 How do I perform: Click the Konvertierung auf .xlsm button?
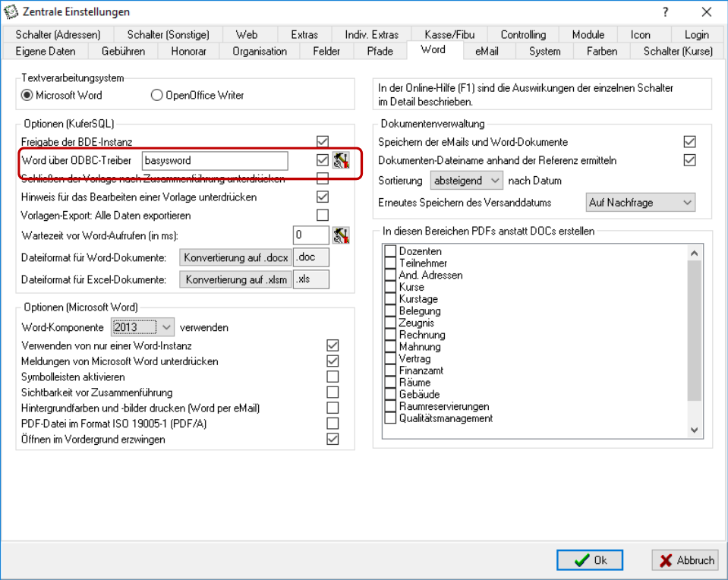click(x=235, y=279)
